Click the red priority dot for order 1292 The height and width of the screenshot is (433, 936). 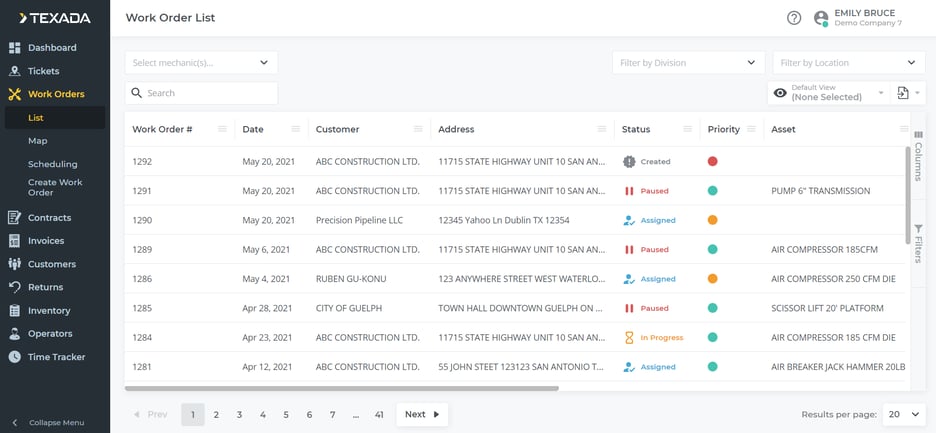(x=713, y=161)
